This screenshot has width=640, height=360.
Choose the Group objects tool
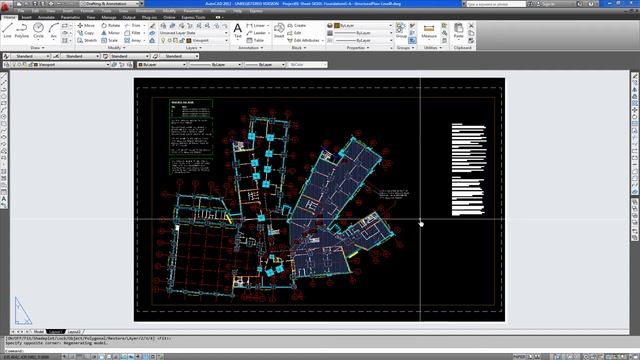401,31
